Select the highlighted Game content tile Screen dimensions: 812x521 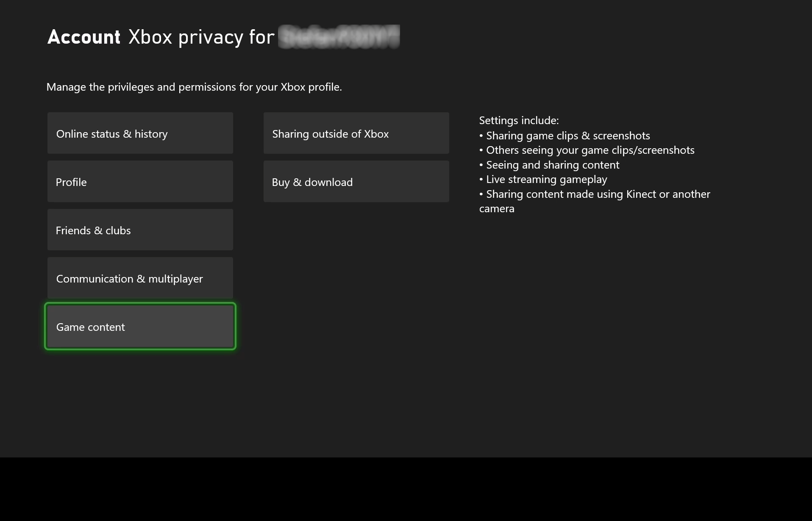[x=140, y=326]
